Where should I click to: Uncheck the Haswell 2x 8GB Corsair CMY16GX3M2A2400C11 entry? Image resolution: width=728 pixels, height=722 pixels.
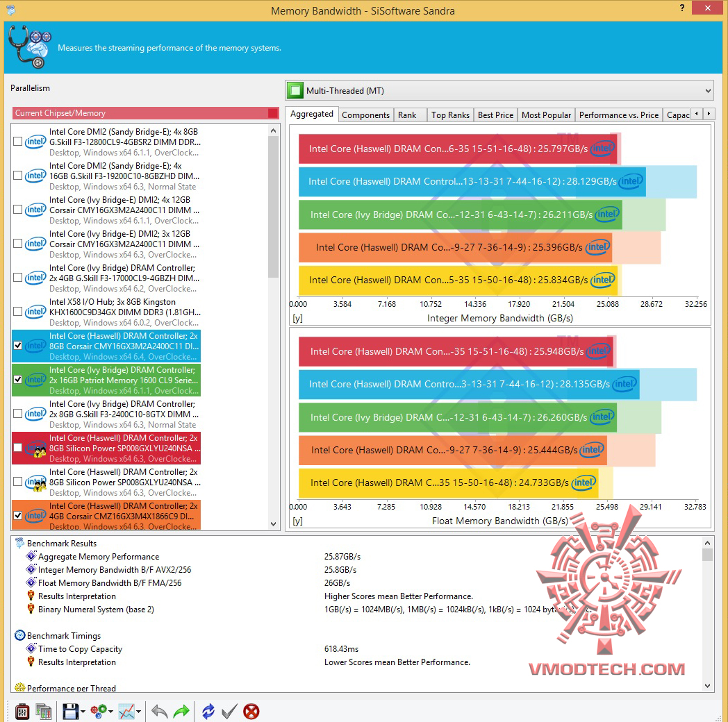(x=17, y=345)
